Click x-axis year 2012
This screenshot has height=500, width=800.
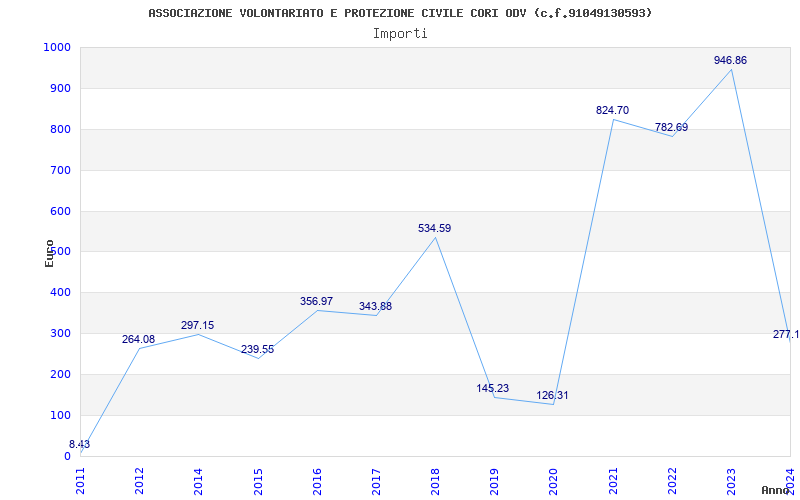pos(140,481)
